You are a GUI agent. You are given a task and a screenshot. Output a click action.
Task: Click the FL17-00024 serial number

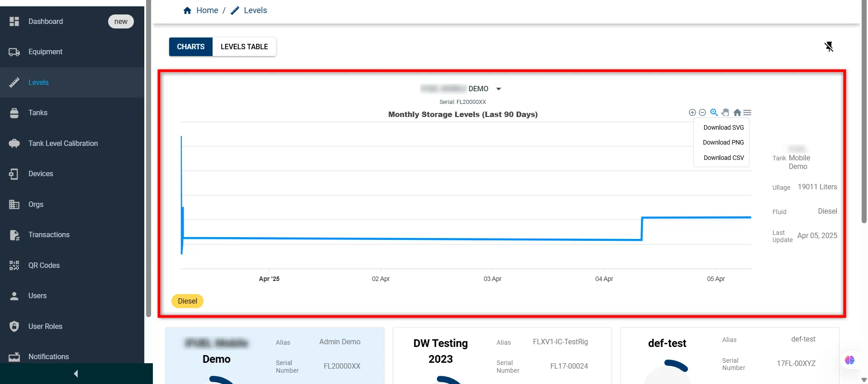[x=569, y=366]
